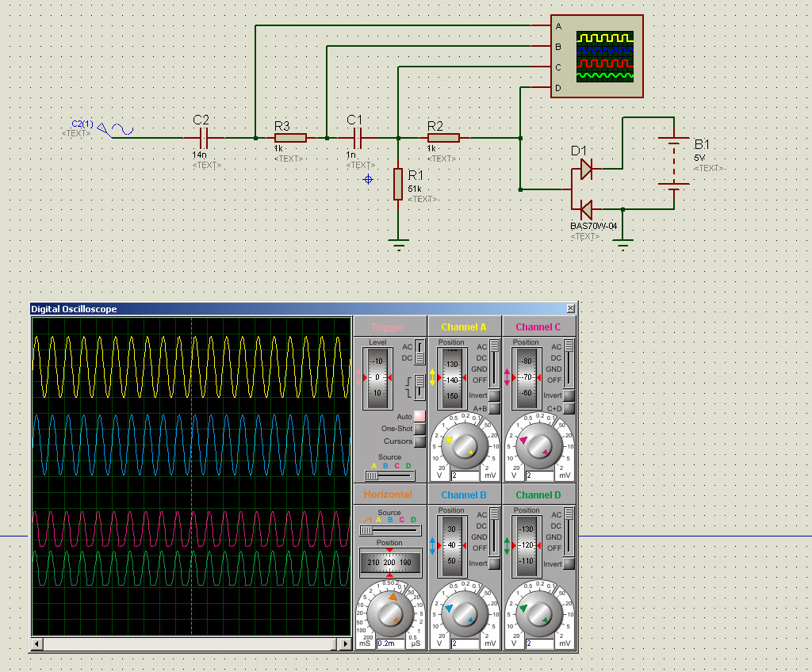Click the Channel B volts-per-division field
The width and height of the screenshot is (812, 672).
(x=465, y=643)
